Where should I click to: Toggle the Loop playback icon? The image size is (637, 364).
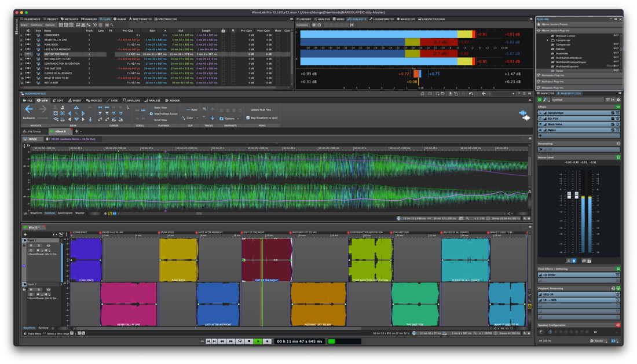click(240, 341)
